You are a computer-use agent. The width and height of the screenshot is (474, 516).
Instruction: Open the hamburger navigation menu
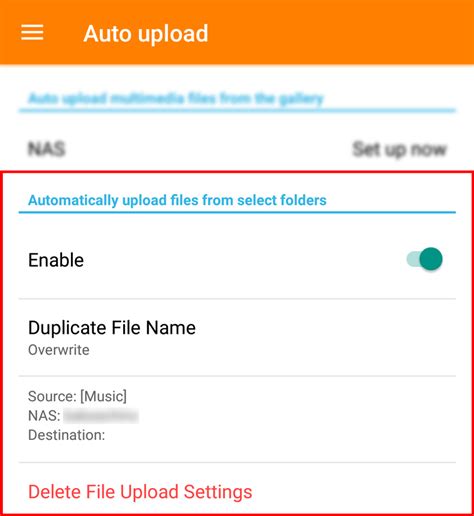(x=32, y=33)
